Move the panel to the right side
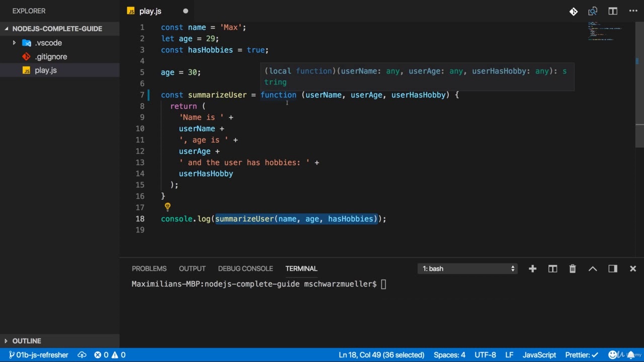644x362 pixels. (613, 268)
